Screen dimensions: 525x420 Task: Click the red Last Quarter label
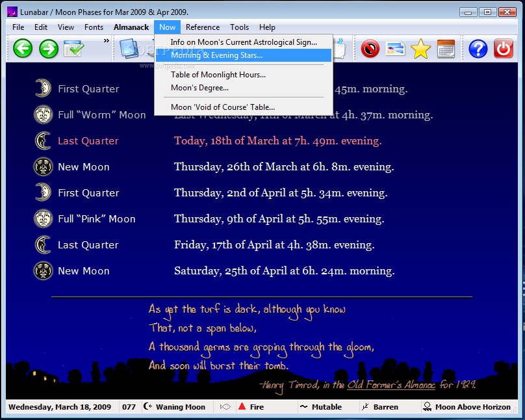(88, 141)
